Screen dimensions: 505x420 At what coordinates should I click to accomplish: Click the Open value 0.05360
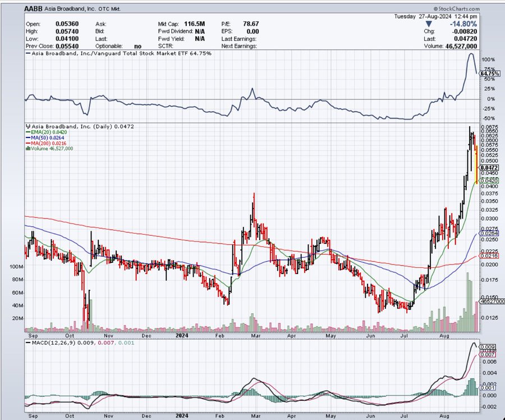coord(67,24)
